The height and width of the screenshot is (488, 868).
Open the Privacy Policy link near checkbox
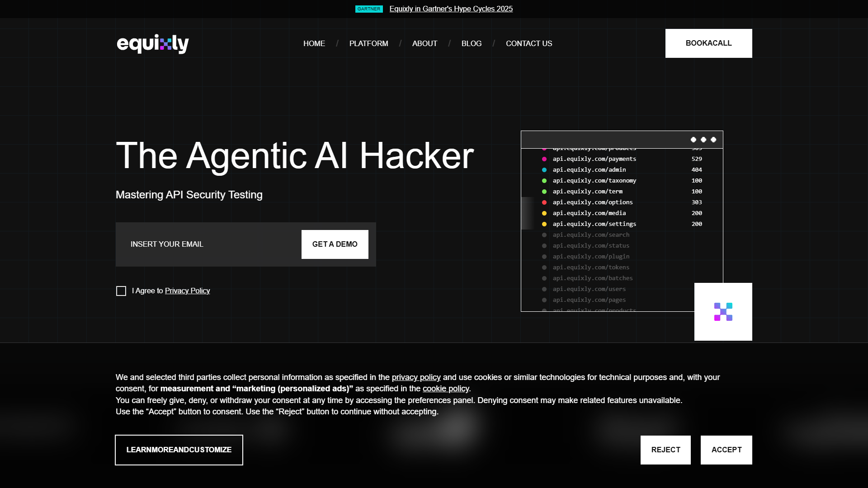tap(187, 291)
